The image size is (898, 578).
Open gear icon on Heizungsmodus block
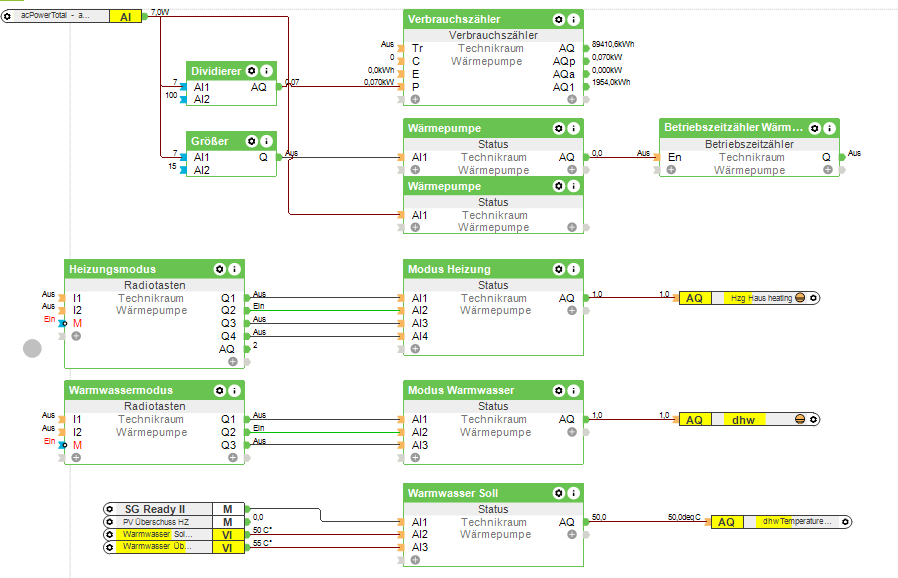click(x=219, y=269)
